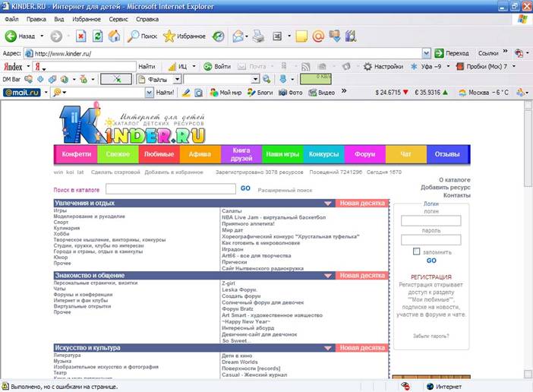Click the Добавить ресурс link
533x392 pixels.
click(x=445, y=188)
